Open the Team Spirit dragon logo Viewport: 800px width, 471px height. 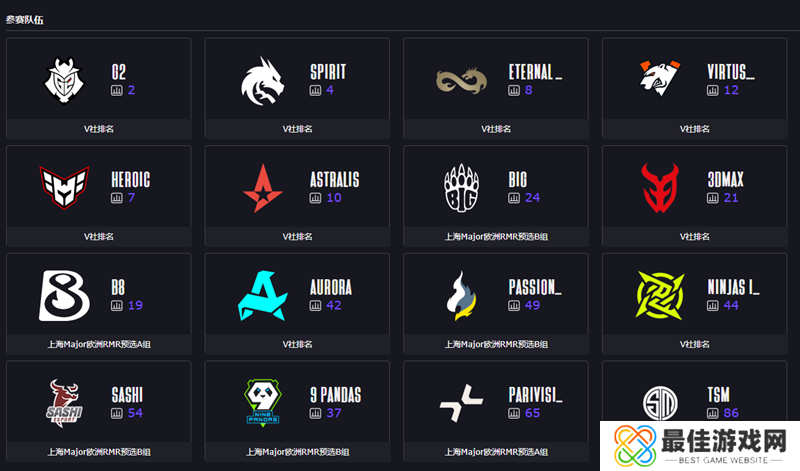pos(262,81)
